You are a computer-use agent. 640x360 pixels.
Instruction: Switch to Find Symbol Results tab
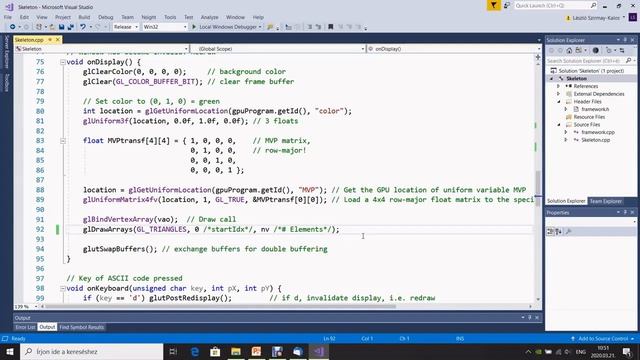coord(82,327)
